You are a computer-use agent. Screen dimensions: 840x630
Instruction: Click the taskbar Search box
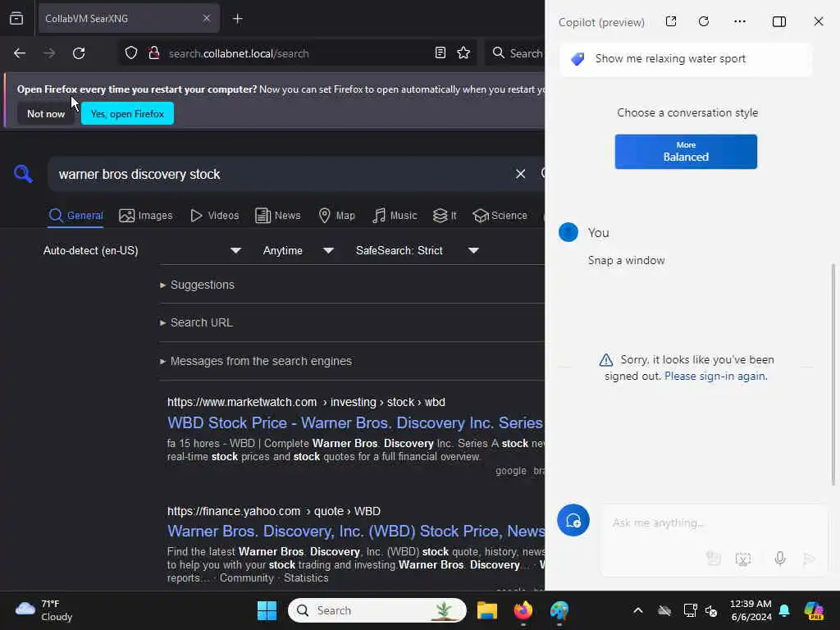coord(377,610)
